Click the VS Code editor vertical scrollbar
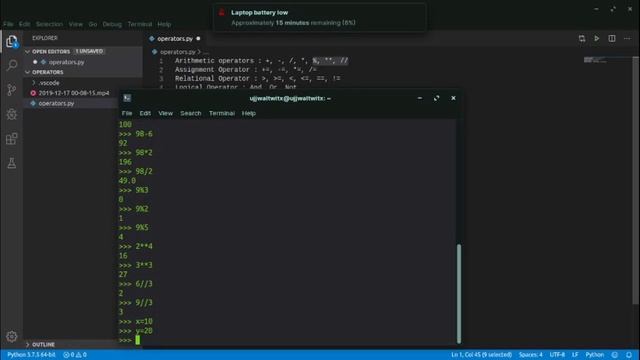The image size is (640, 360). (636, 180)
